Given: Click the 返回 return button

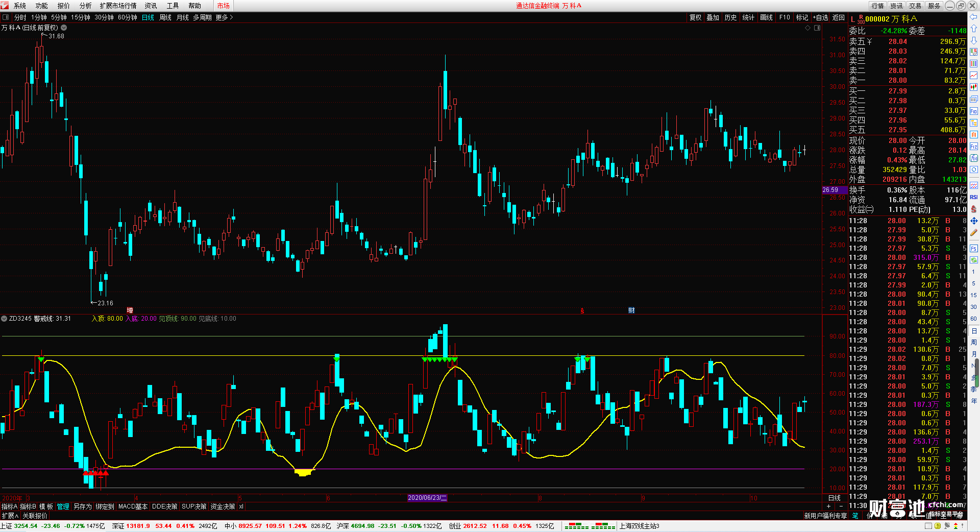Looking at the screenshot, I should (x=839, y=17).
